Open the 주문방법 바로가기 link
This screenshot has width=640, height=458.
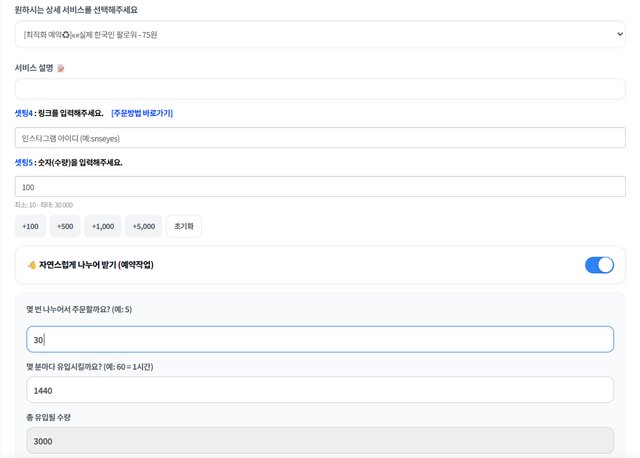[x=142, y=113]
